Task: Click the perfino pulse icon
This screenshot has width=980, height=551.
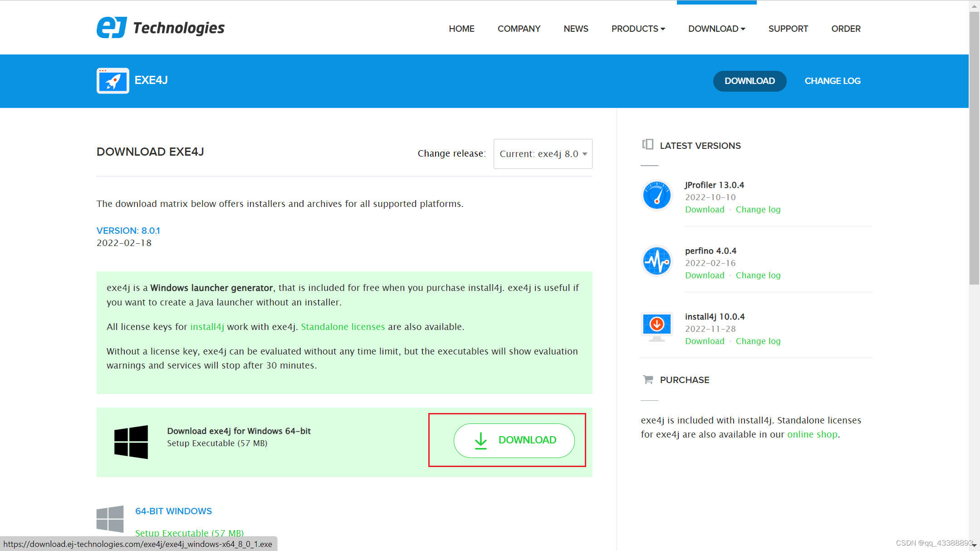Action: coord(657,261)
